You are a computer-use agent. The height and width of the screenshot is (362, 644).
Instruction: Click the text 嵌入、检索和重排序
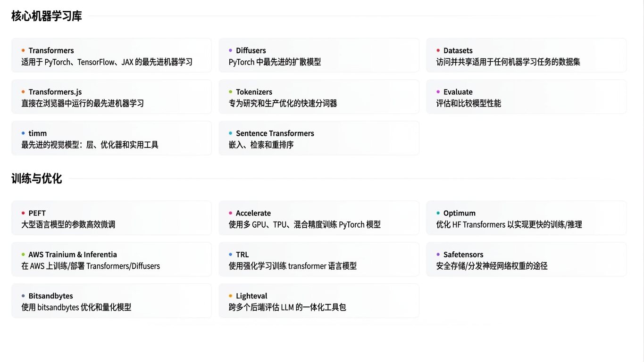(261, 145)
